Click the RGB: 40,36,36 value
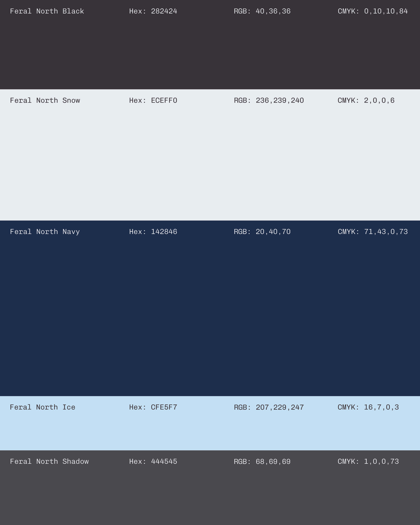This screenshot has width=420, height=525. point(262,11)
